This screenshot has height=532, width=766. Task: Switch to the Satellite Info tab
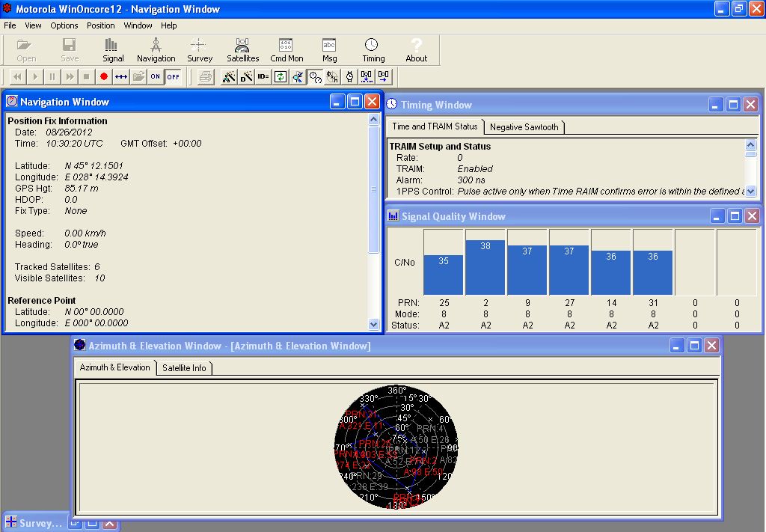click(x=184, y=368)
